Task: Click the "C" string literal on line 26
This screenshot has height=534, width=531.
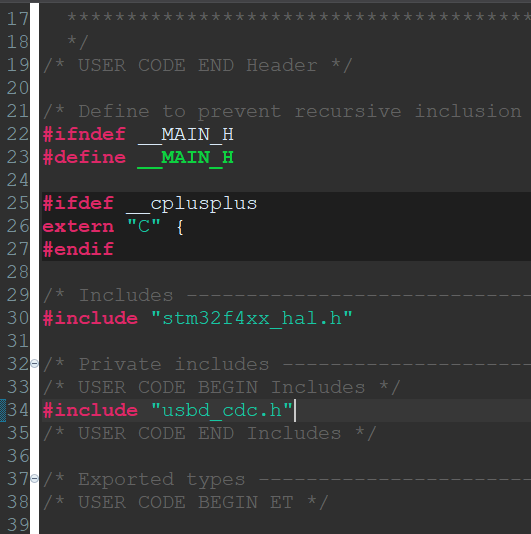Action: [143, 226]
